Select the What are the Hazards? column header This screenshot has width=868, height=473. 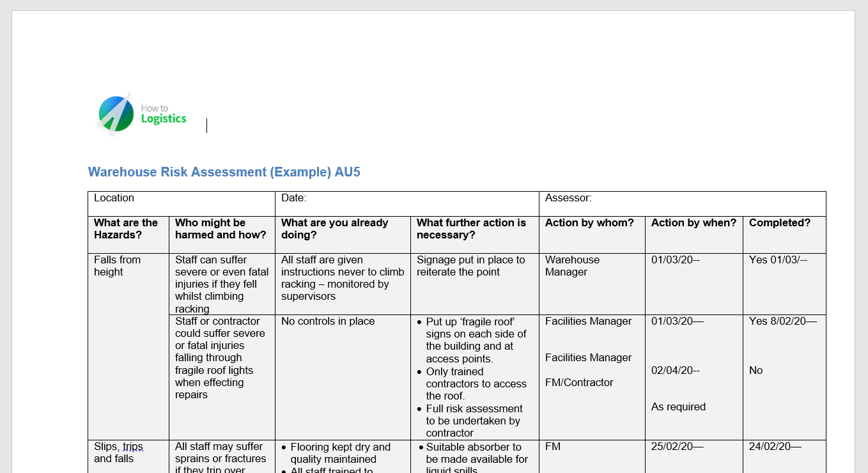pos(126,229)
